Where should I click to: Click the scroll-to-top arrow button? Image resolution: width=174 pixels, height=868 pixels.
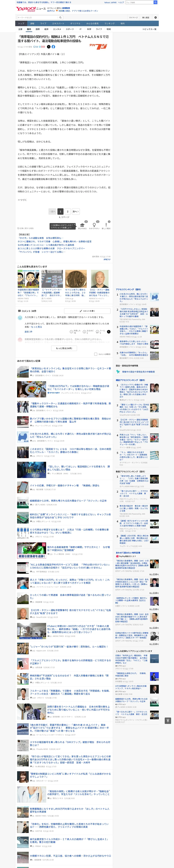[x=168, y=720]
